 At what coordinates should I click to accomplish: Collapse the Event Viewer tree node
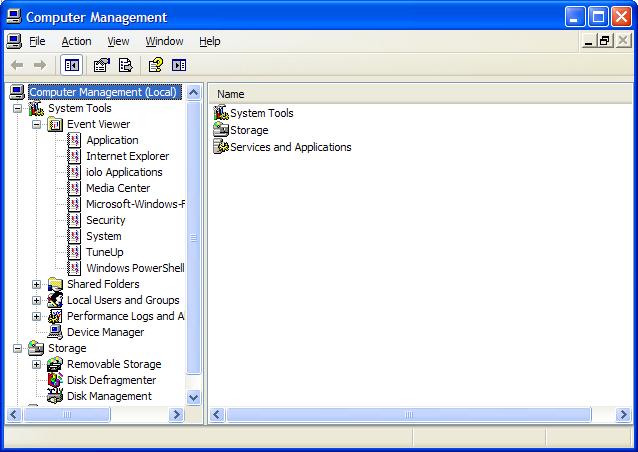pos(36,124)
